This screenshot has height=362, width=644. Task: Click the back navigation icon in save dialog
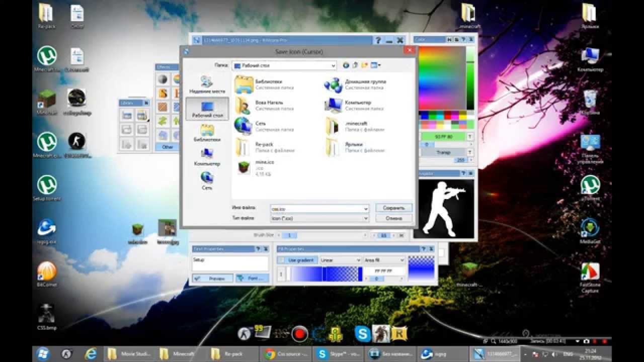346,65
